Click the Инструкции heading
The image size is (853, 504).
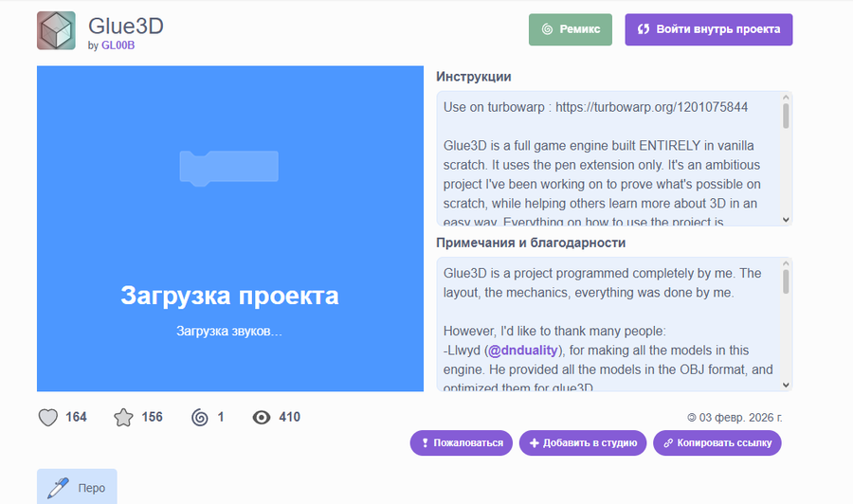click(473, 77)
